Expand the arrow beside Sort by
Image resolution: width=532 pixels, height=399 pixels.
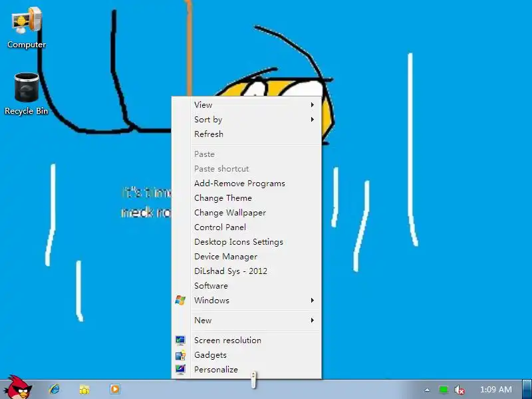(x=312, y=120)
